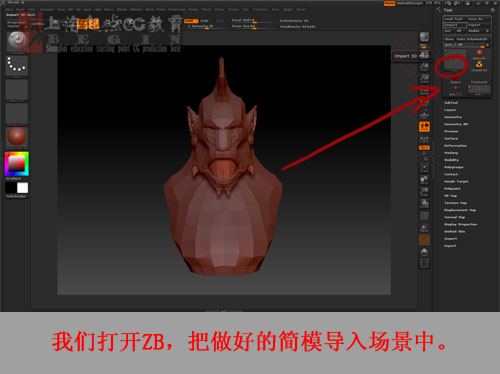Open the empty texture slot above material
Screen dimensions: 500x374
[x=17, y=114]
